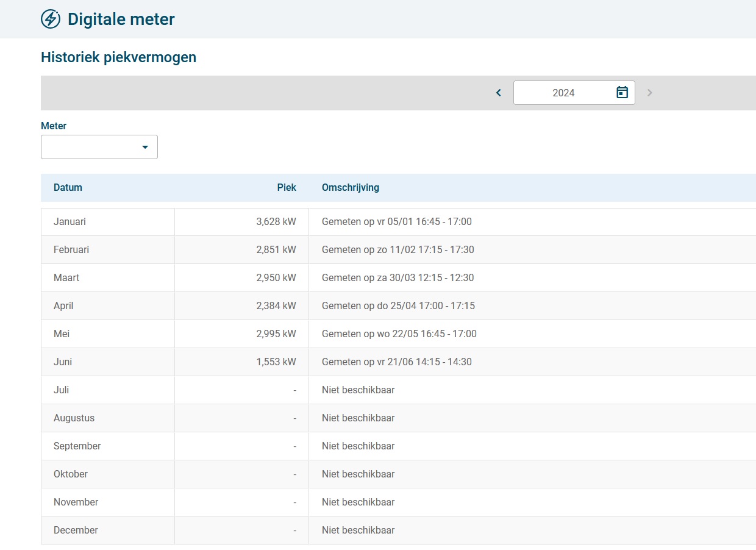Viewport: 756px width, 550px height.
Task: Click the Historiek piekvermogen heading
Action: coord(118,58)
